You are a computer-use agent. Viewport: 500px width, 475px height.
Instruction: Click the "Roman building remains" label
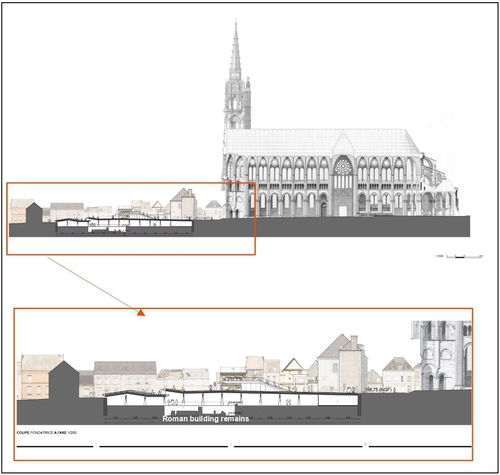tap(206, 419)
